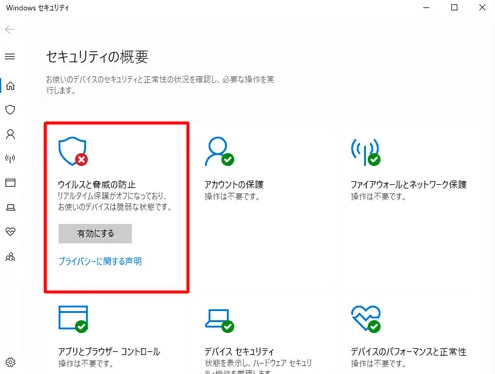Open Firewall & network antenna icon in sidebar
The image size is (495, 374).
[10, 159]
